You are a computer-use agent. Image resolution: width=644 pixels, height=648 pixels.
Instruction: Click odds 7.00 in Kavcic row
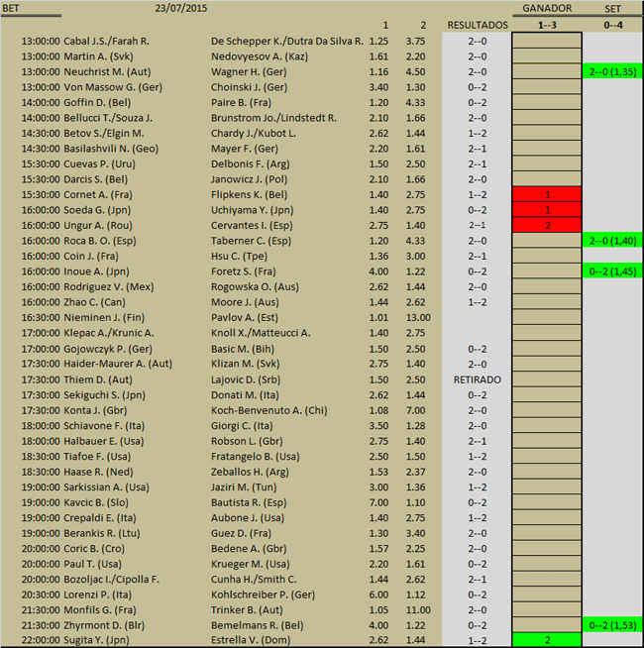click(378, 503)
